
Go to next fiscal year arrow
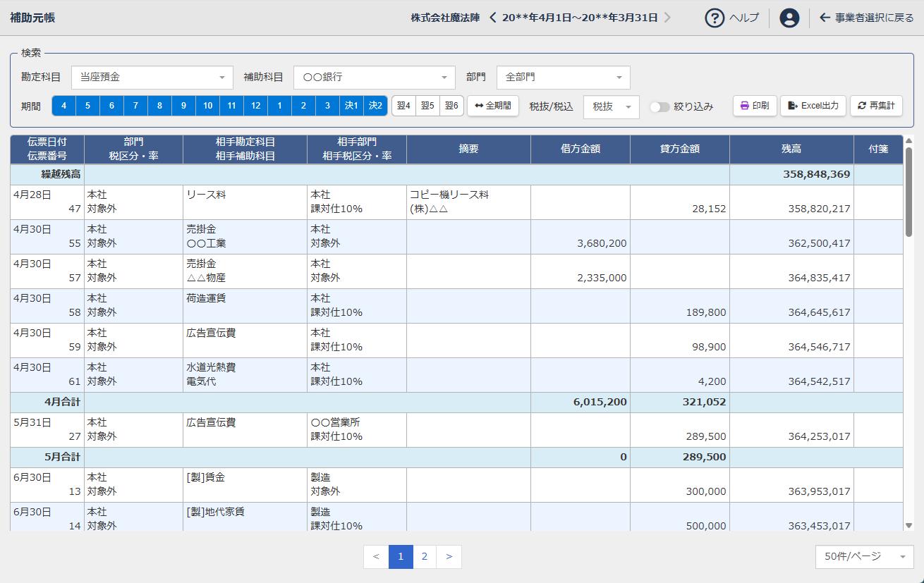(x=667, y=18)
